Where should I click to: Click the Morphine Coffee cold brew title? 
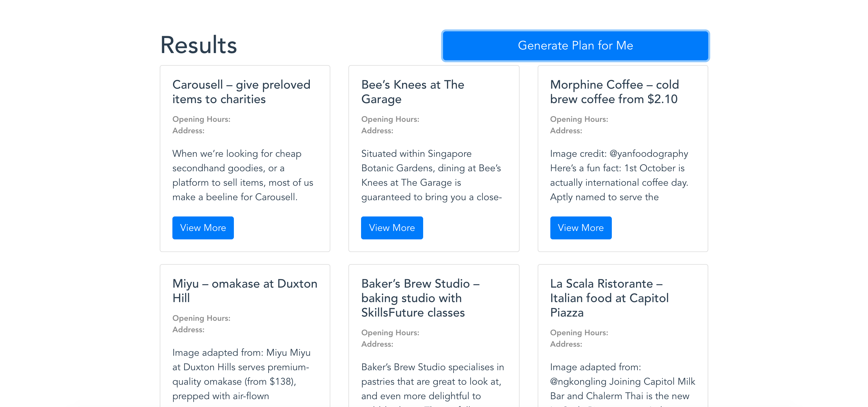[x=614, y=92]
